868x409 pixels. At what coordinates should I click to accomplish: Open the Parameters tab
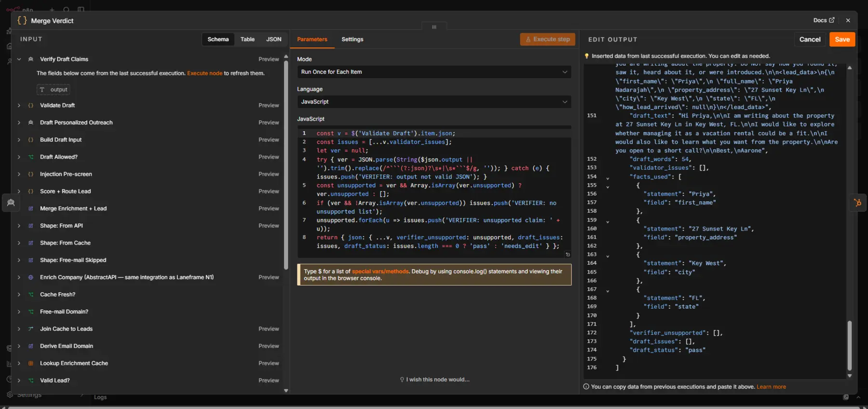[x=312, y=40]
